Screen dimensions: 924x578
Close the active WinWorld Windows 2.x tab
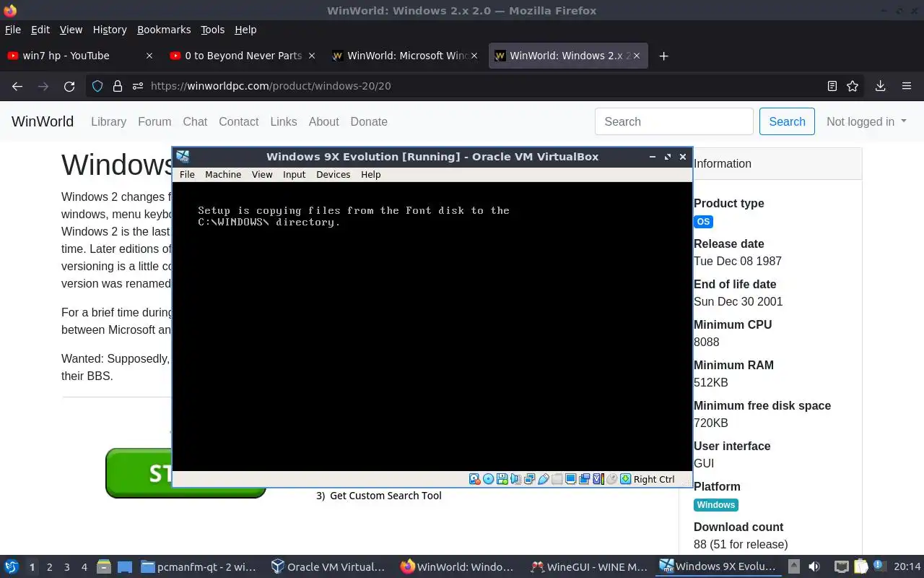coord(637,56)
